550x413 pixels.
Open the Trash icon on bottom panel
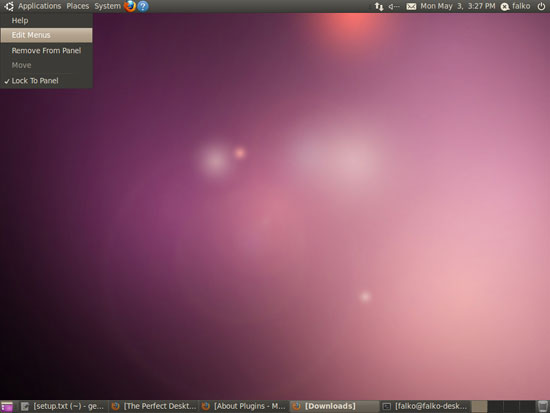(x=543, y=406)
